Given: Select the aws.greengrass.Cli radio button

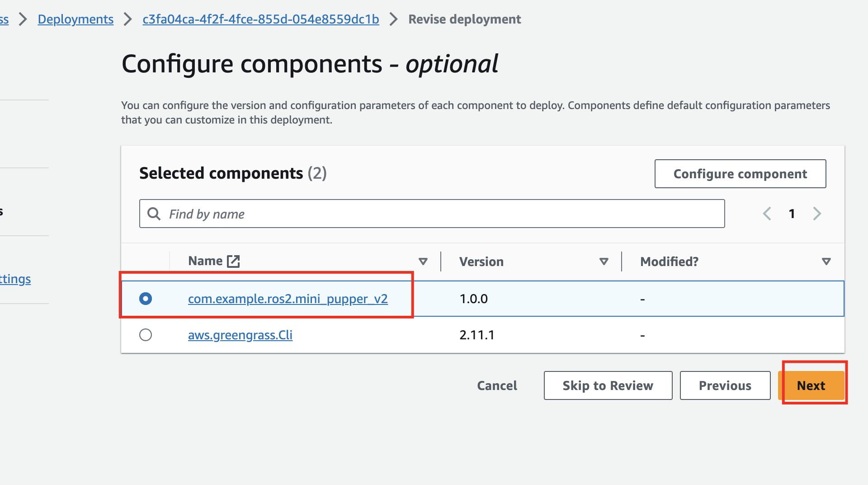Looking at the screenshot, I should coord(145,335).
